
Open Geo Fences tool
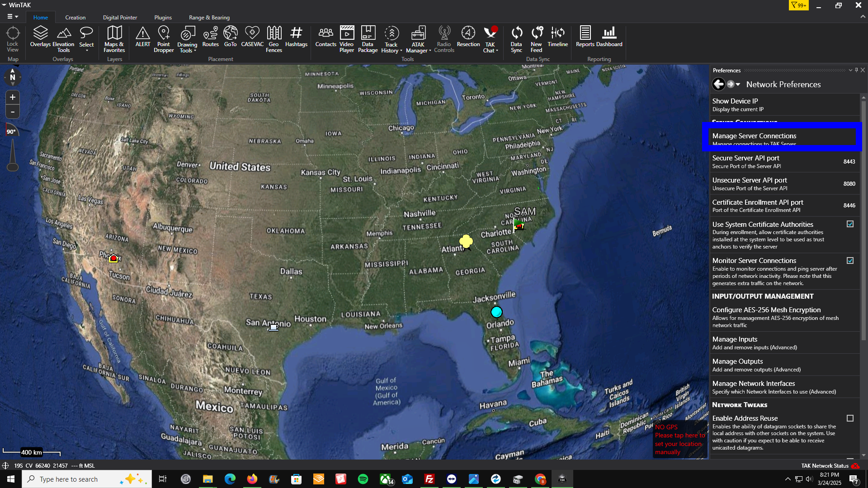pos(274,39)
